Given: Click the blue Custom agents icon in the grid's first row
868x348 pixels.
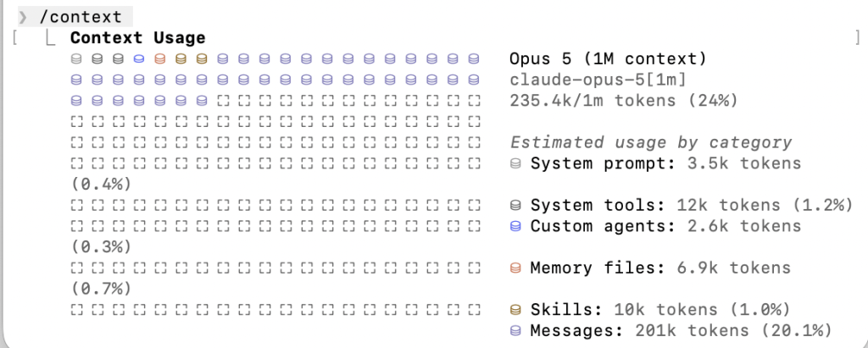Looking at the screenshot, I should 139,58.
